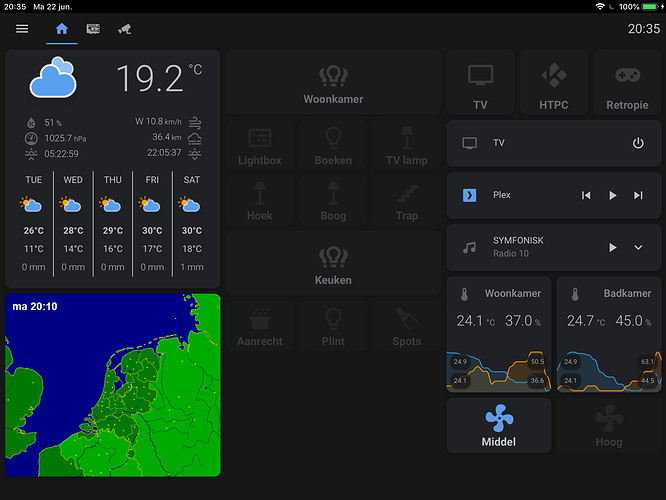Open the TV media player icon

[469, 143]
